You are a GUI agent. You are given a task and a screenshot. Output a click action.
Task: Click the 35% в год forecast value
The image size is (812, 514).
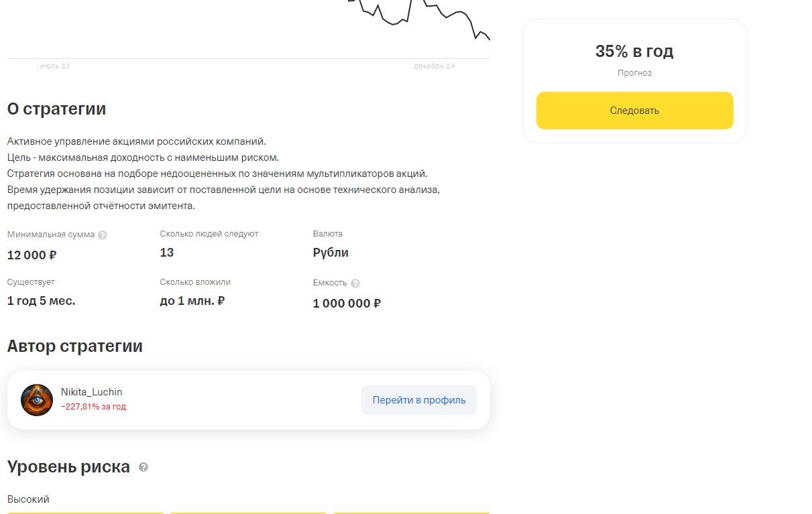point(634,51)
